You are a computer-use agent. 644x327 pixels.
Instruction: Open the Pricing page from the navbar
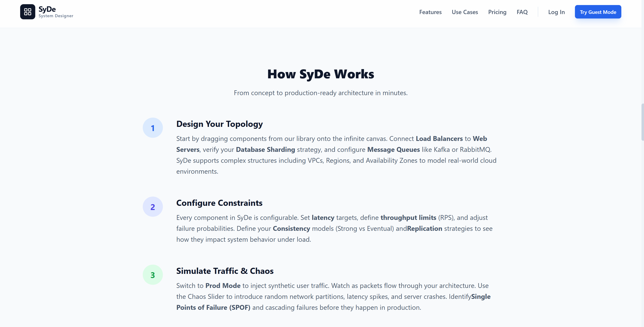point(497,12)
